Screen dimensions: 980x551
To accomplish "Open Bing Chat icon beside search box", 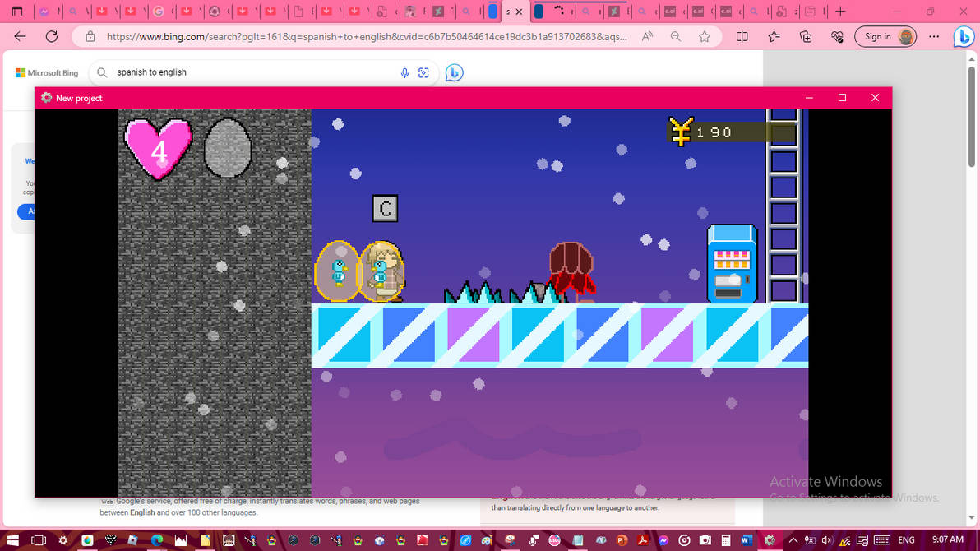I will click(455, 72).
